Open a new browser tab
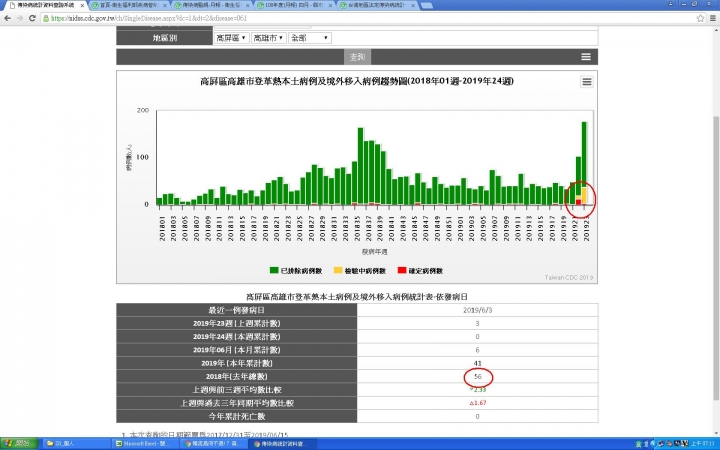The height and width of the screenshot is (450, 720). [x=426, y=6]
